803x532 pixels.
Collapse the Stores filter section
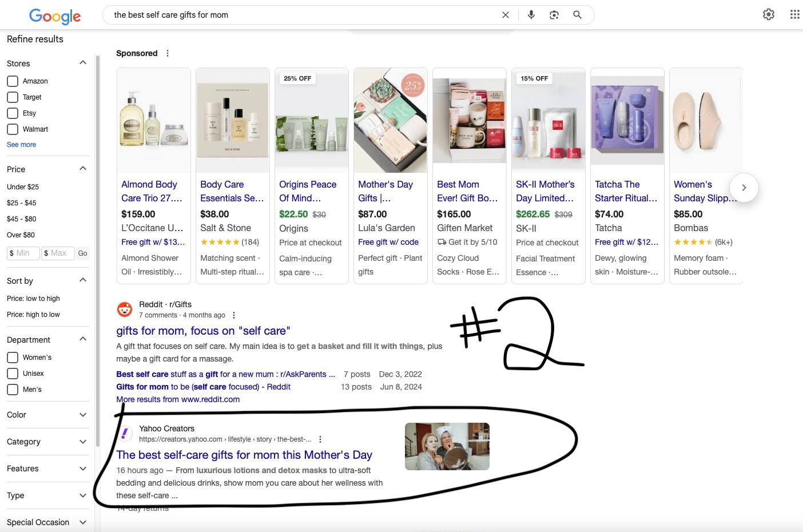point(83,63)
